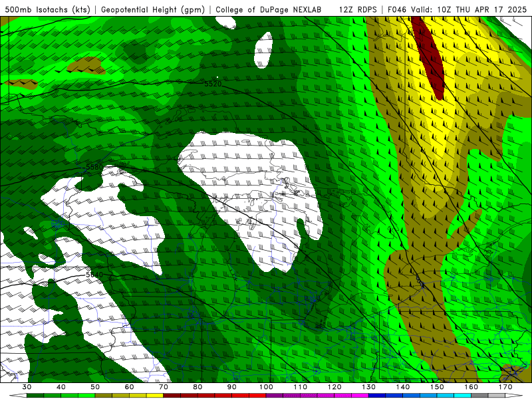The width and height of the screenshot is (532, 399).
Task: Click the 140 value on the color scale
Action: tap(403, 387)
